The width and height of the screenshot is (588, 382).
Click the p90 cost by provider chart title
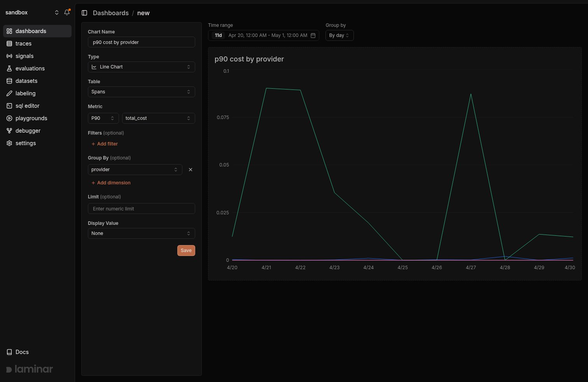click(x=249, y=59)
